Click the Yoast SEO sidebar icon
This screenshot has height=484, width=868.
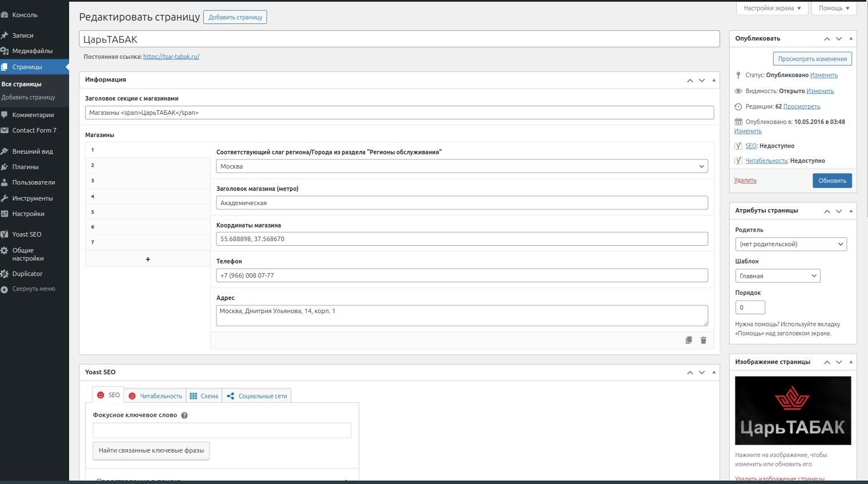(5, 234)
